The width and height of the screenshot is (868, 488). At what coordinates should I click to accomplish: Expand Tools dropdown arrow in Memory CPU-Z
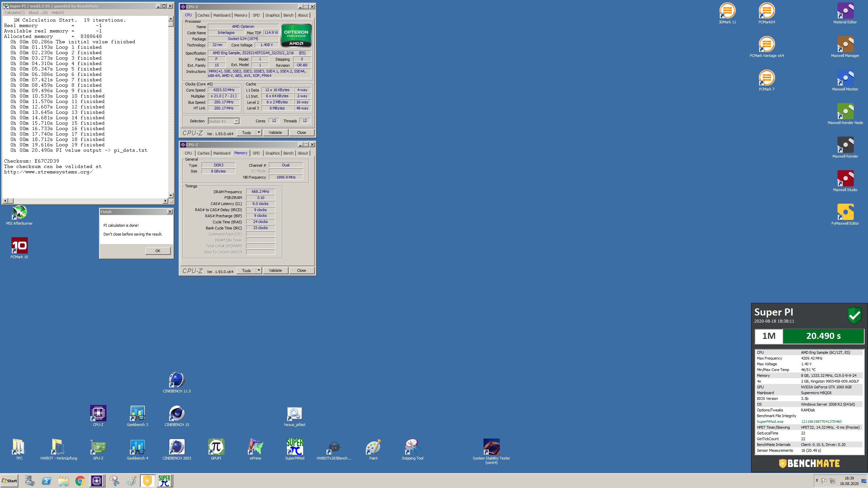259,270
